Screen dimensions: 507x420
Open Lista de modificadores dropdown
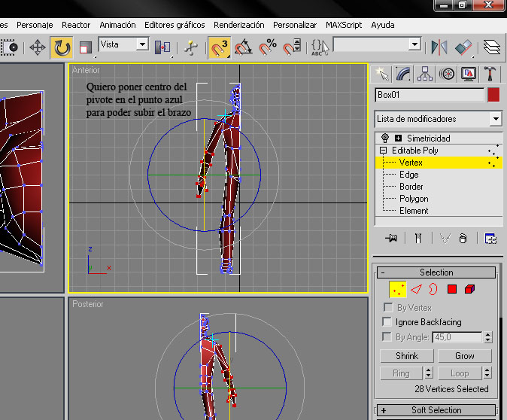[496, 119]
